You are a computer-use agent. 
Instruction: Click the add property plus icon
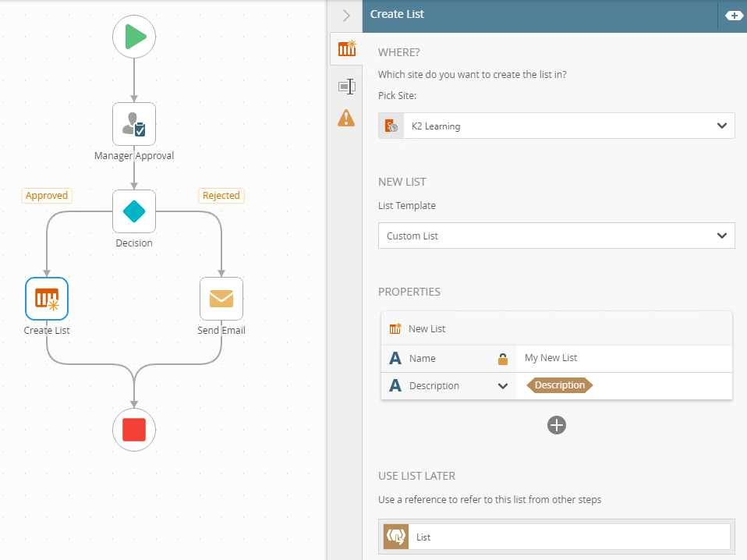tap(556, 425)
